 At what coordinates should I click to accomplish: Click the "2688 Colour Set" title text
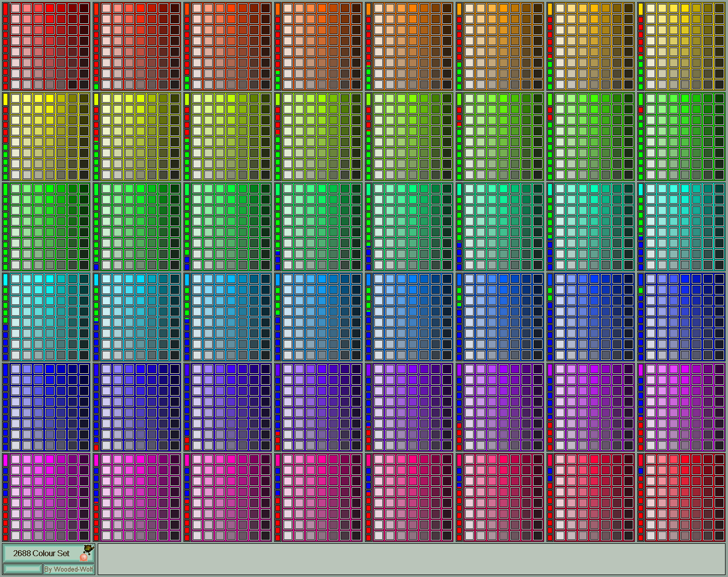pos(41,553)
